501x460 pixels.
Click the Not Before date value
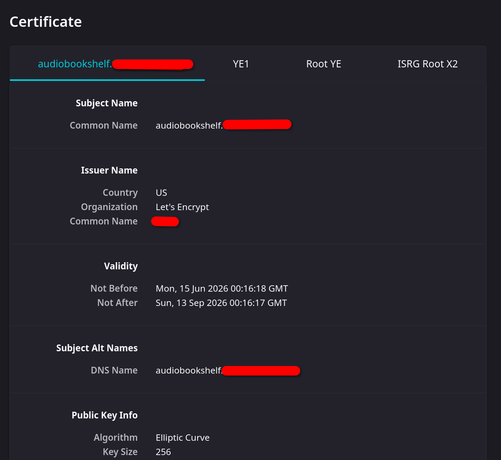(222, 288)
